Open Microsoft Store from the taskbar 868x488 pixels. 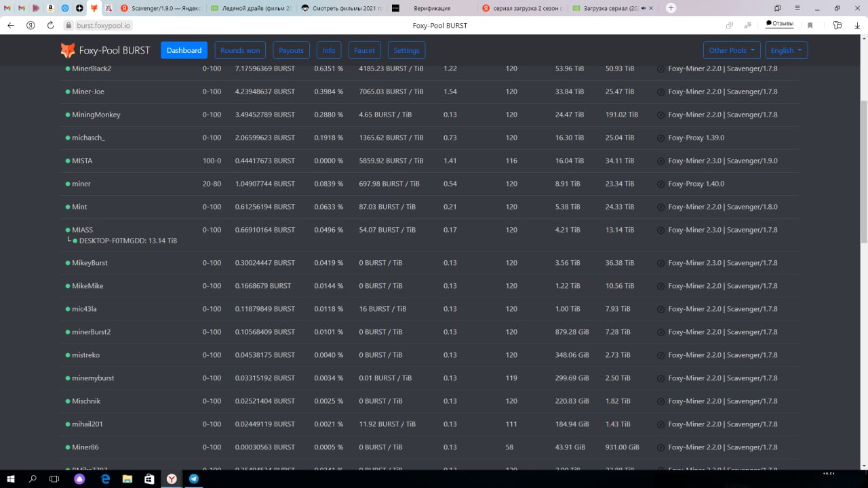pyautogui.click(x=149, y=479)
